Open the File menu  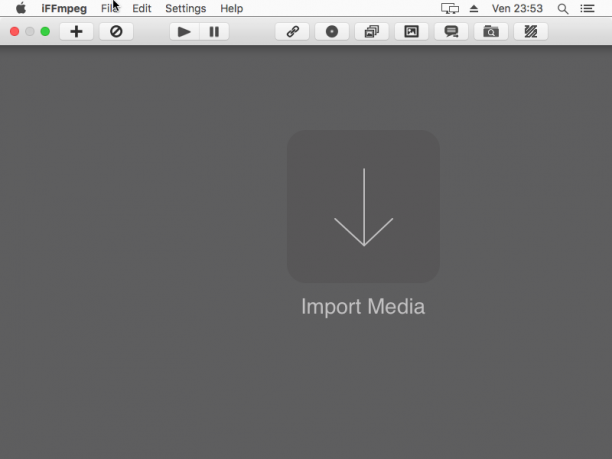tap(110, 8)
